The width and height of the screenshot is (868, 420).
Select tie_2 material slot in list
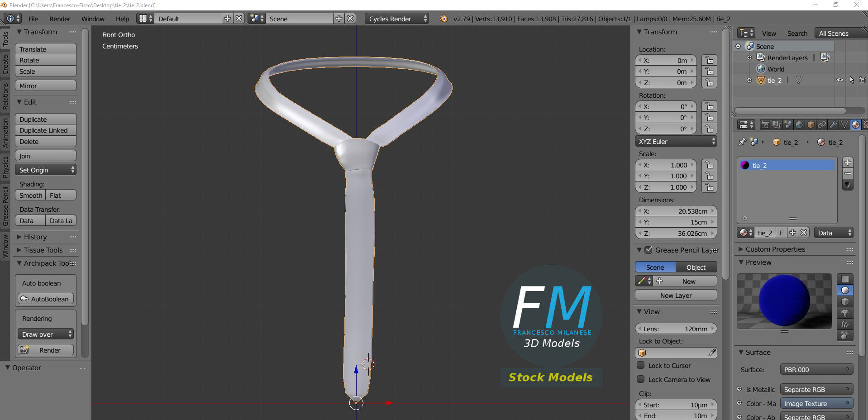coord(787,165)
